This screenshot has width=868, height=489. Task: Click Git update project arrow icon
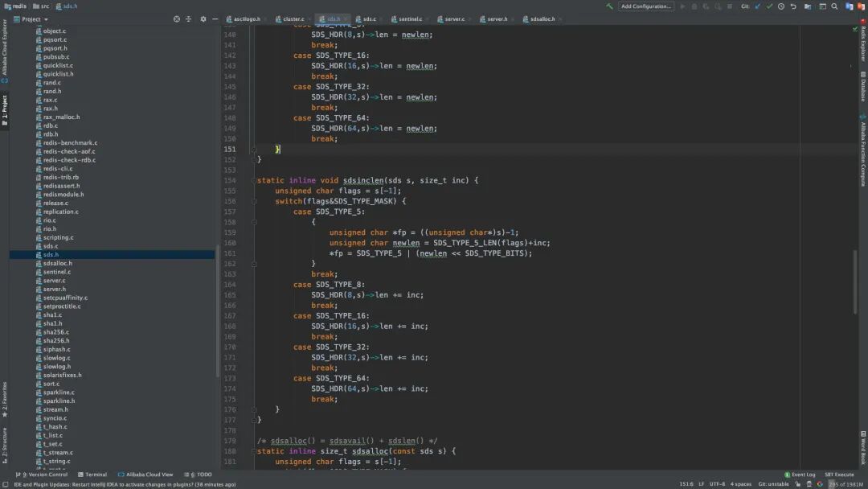[x=757, y=6]
